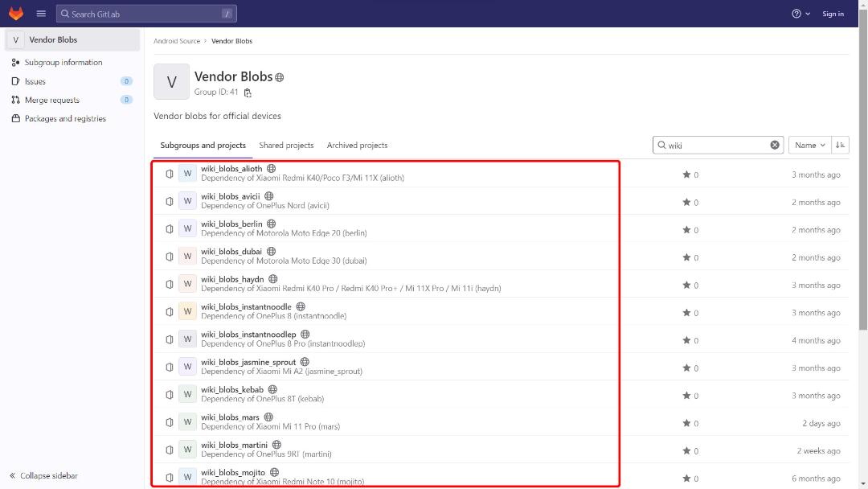Click the wiki_blobs_dubai W avatar
Screen dimensions: 868x489
coord(187,257)
